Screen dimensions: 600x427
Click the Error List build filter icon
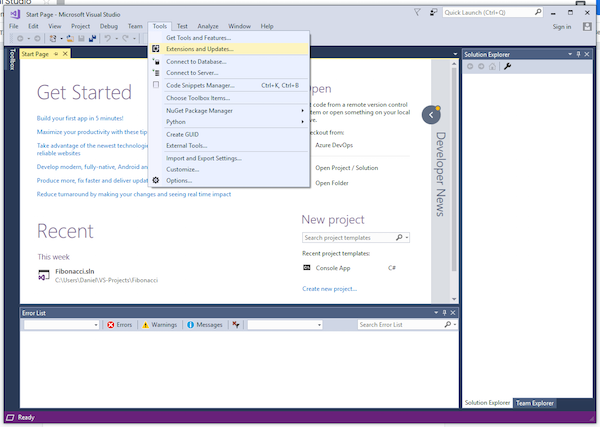[x=236, y=324]
